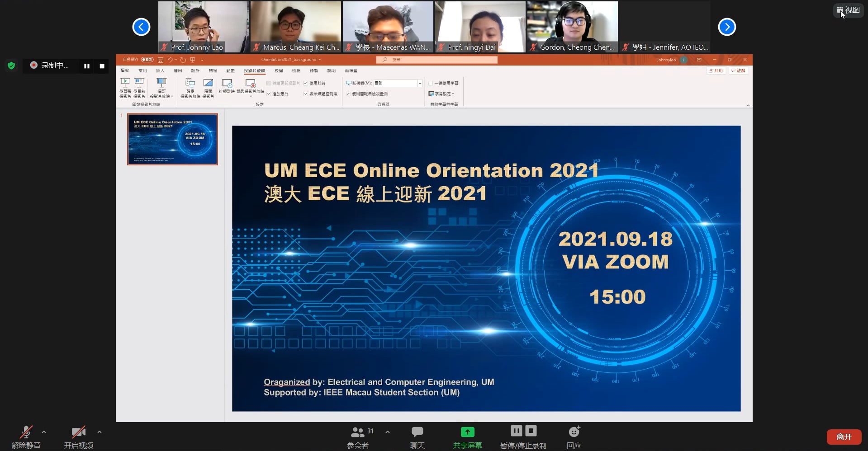Open 設計 Design tab
This screenshot has width=868, height=451.
[195, 70]
